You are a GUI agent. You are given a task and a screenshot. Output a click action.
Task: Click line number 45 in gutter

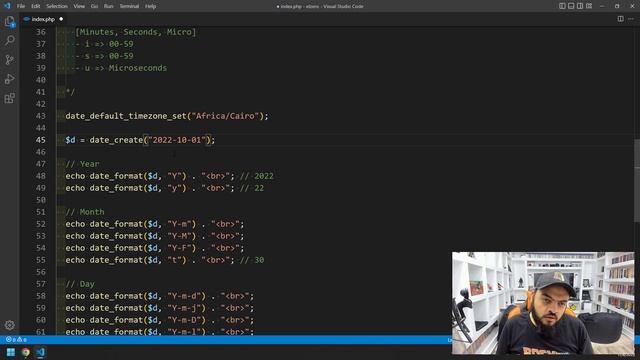tap(40, 140)
